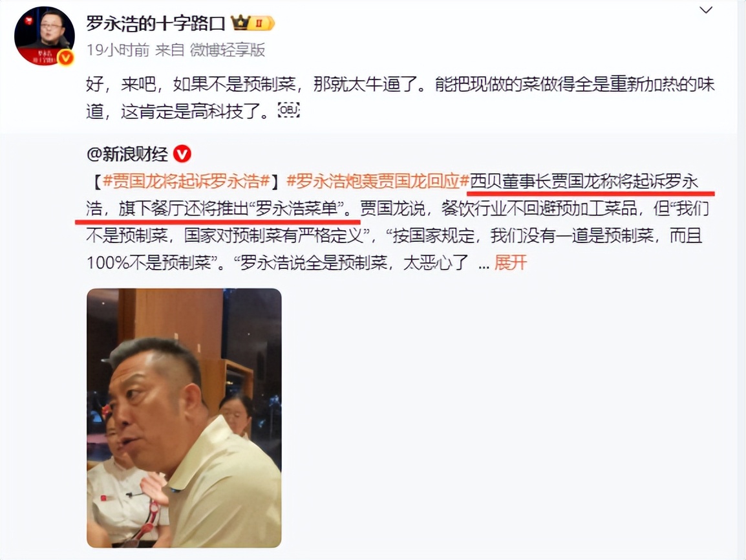Click the 19小时前 post timestamp

click(x=118, y=50)
